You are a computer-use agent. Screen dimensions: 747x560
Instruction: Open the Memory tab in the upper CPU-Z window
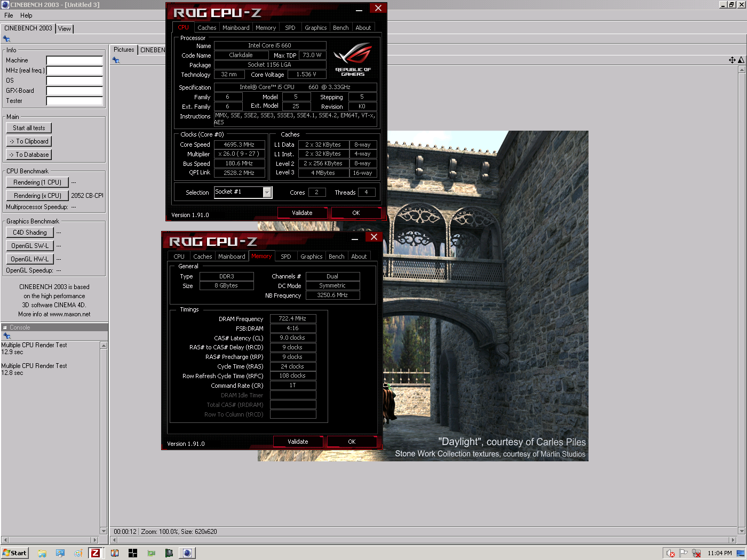[x=266, y=28]
